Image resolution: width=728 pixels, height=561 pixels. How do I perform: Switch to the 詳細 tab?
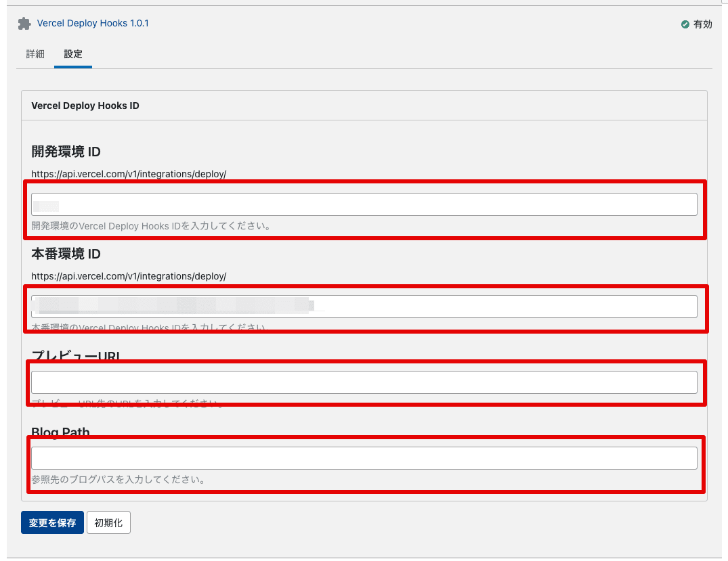point(35,54)
